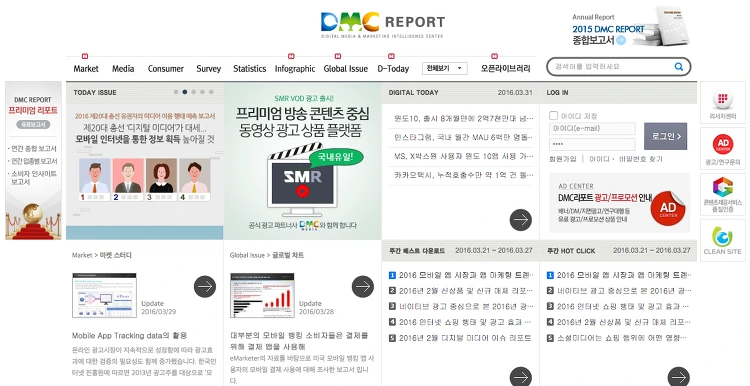Open the 오픈라이브러리 menu
Screen dimensions: 750x386
tap(506, 69)
